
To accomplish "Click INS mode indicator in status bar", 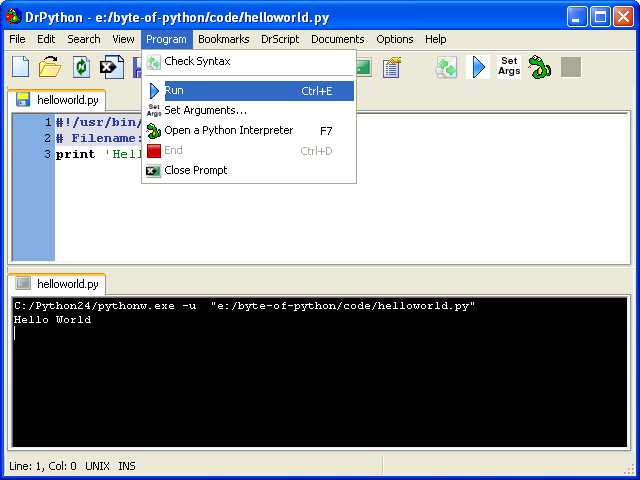I will click(127, 466).
